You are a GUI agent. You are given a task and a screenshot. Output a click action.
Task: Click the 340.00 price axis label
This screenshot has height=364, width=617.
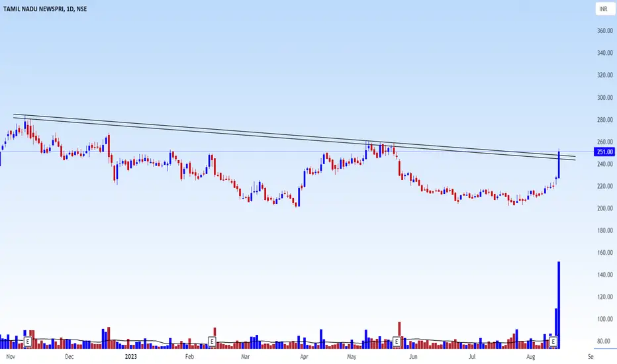pos(605,53)
